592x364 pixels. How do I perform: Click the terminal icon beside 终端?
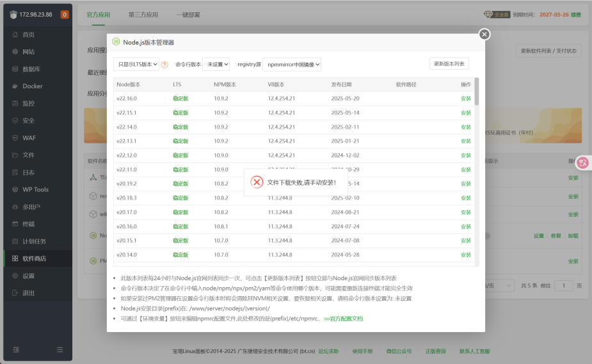(x=15, y=224)
